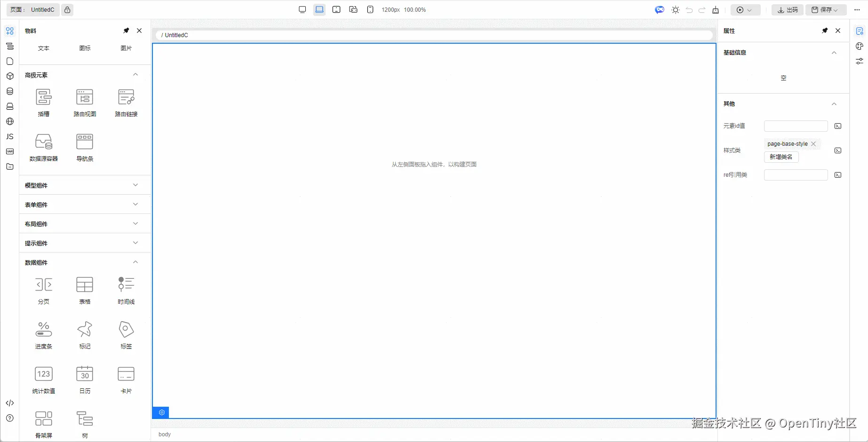Open the data source database icon
The image size is (868, 442).
click(10, 91)
